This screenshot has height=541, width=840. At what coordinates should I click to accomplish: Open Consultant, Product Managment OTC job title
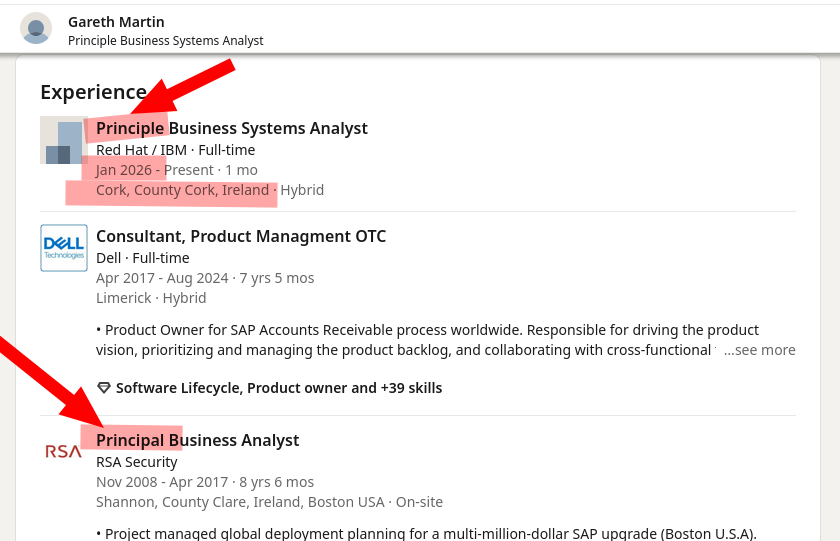(x=240, y=236)
